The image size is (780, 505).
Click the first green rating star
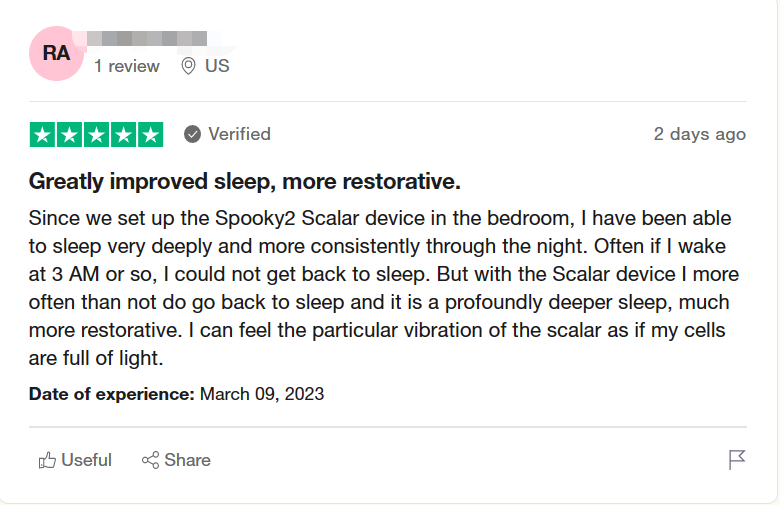pyautogui.click(x=42, y=134)
